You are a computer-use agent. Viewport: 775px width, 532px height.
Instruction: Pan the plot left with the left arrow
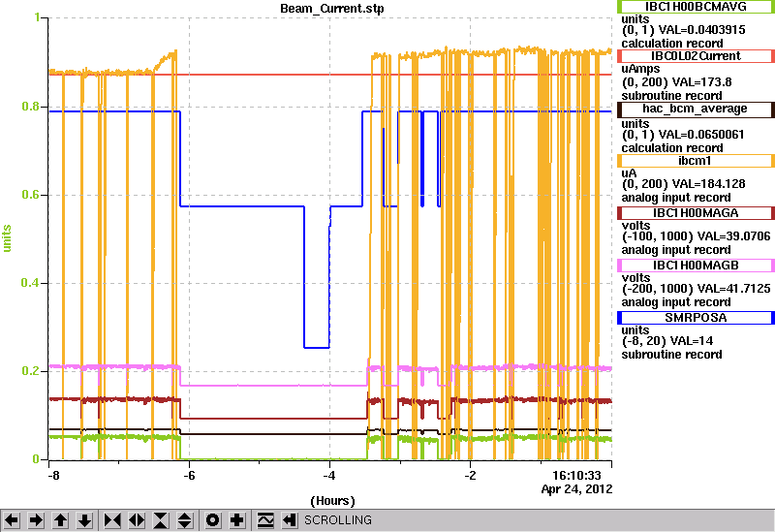(x=12, y=520)
